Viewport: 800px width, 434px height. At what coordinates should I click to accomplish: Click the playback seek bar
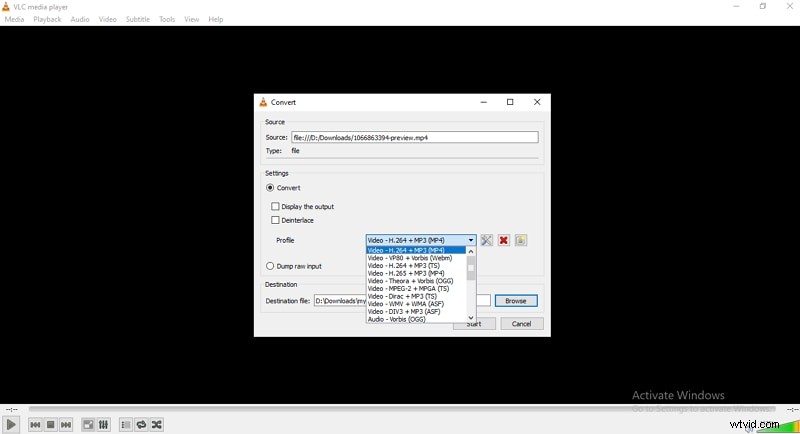pos(402,409)
